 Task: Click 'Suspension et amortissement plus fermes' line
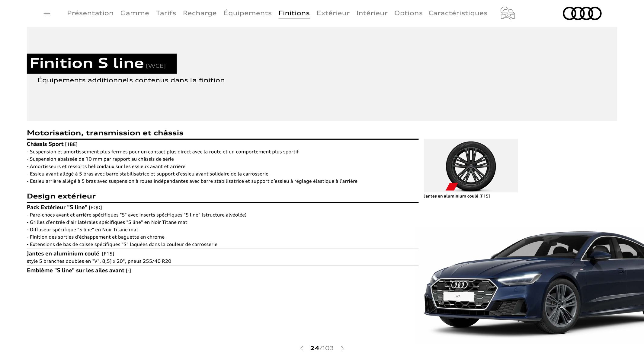[x=163, y=152]
